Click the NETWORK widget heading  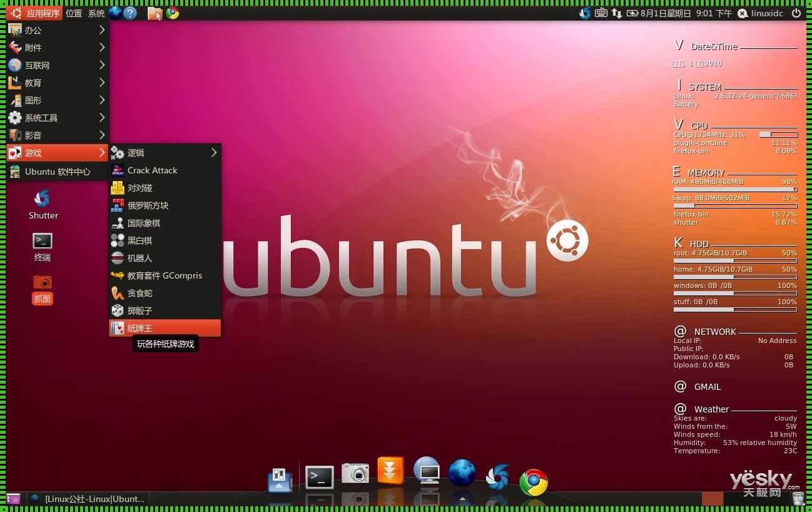pos(715,332)
